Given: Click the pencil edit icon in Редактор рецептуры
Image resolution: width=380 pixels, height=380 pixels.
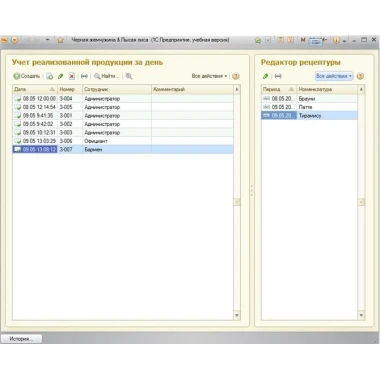Looking at the screenshot, I should pyautogui.click(x=266, y=76).
